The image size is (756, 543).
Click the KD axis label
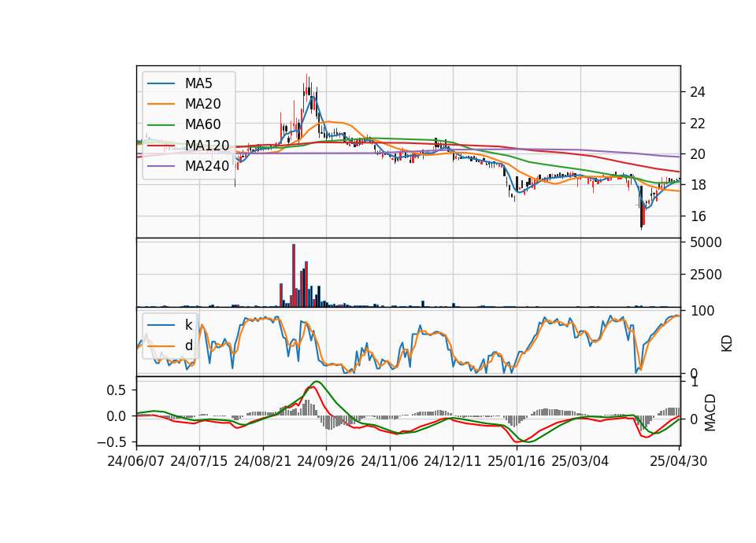(727, 343)
